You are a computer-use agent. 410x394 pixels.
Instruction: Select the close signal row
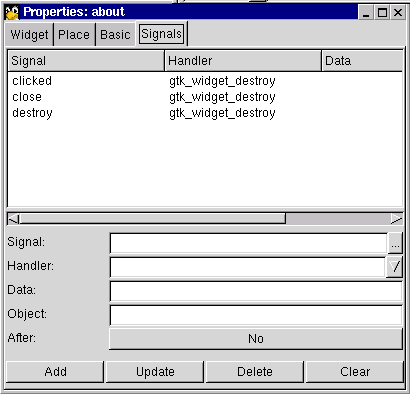205,97
